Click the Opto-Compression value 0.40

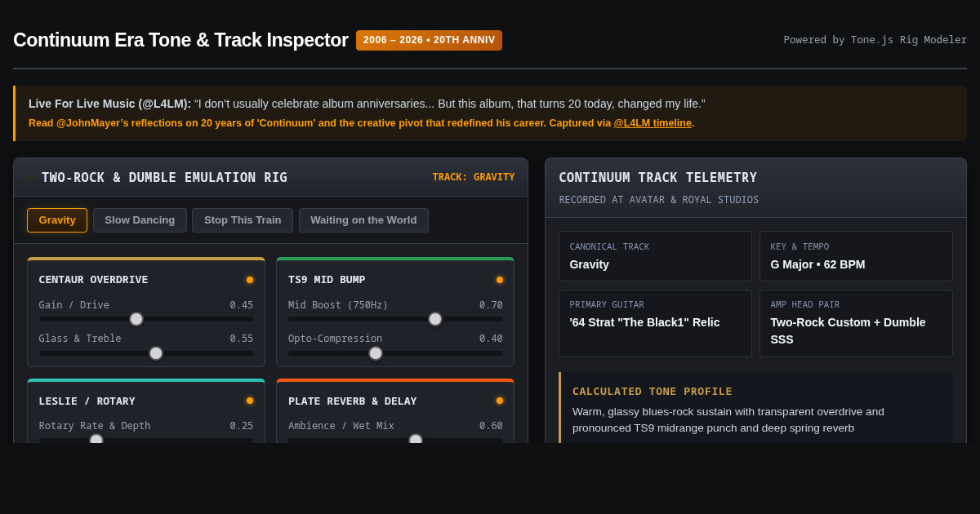click(x=491, y=339)
